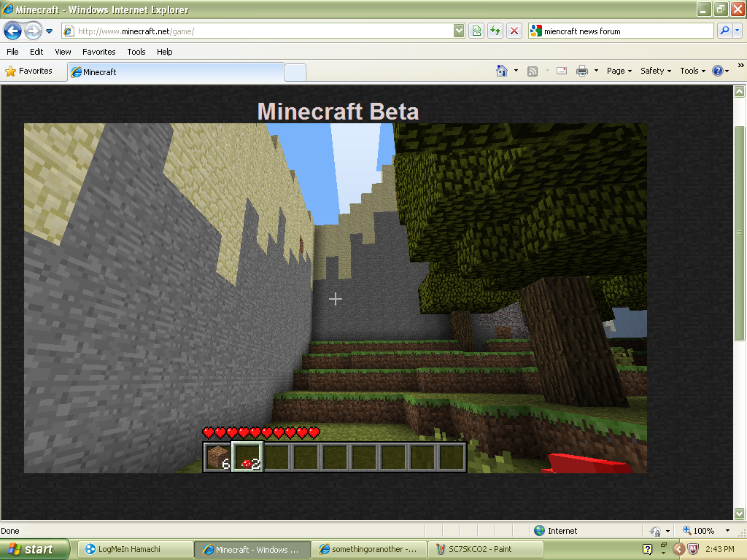This screenshot has height=560, width=747.
Task: Switch to SC7SKCO2 - Paint taskbar window
Action: [486, 549]
